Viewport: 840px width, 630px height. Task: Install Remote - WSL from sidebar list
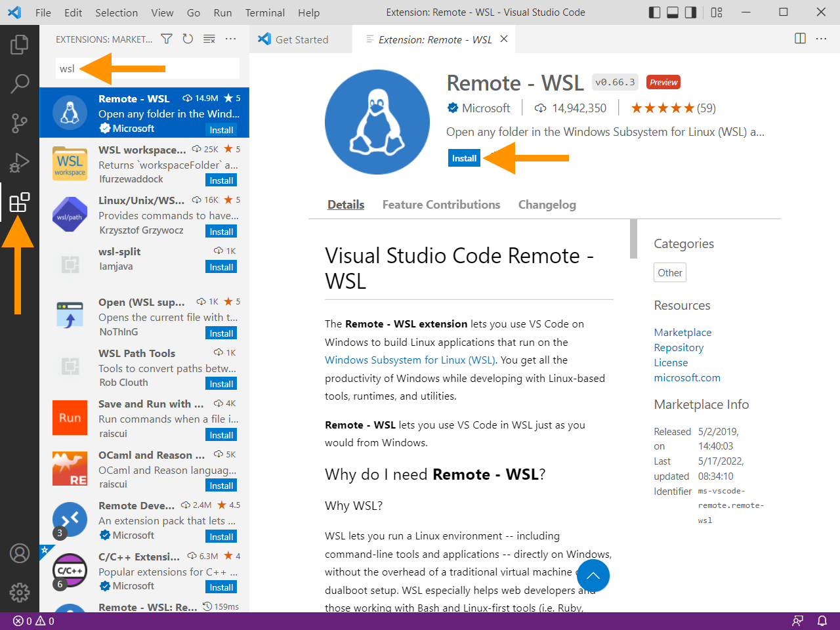tap(221, 130)
